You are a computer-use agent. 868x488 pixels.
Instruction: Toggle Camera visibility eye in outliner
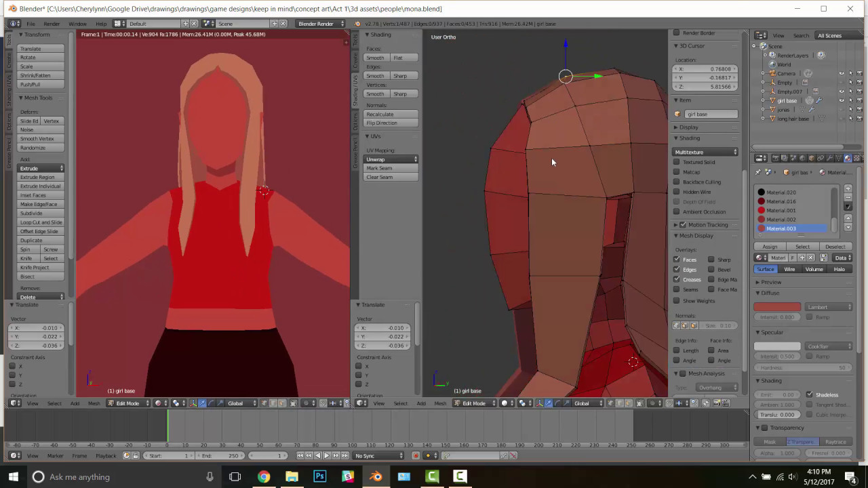click(842, 73)
